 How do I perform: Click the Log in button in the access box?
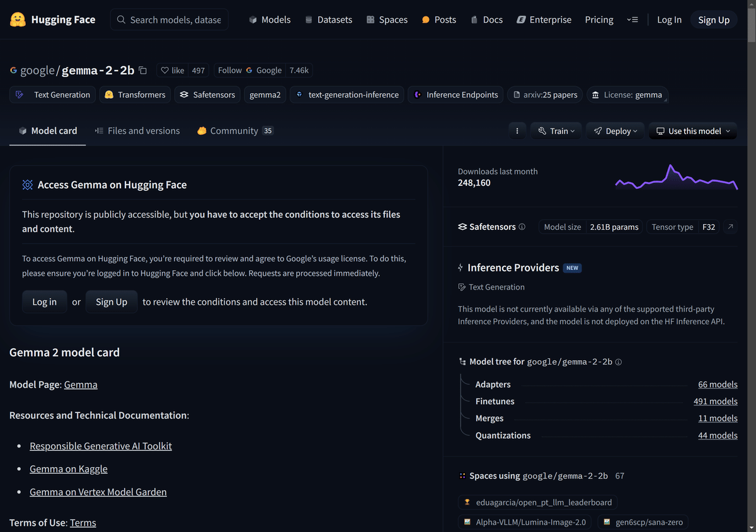point(44,302)
